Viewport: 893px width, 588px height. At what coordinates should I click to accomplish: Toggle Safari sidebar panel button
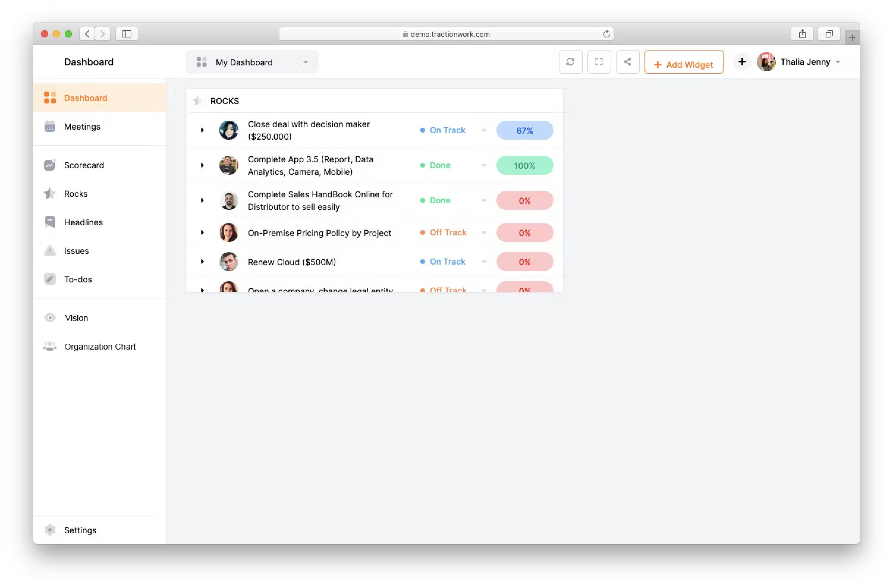coord(127,34)
